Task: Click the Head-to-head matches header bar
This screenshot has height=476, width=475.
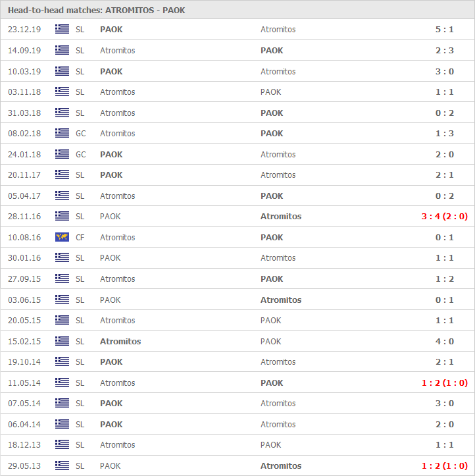Action: point(238,10)
